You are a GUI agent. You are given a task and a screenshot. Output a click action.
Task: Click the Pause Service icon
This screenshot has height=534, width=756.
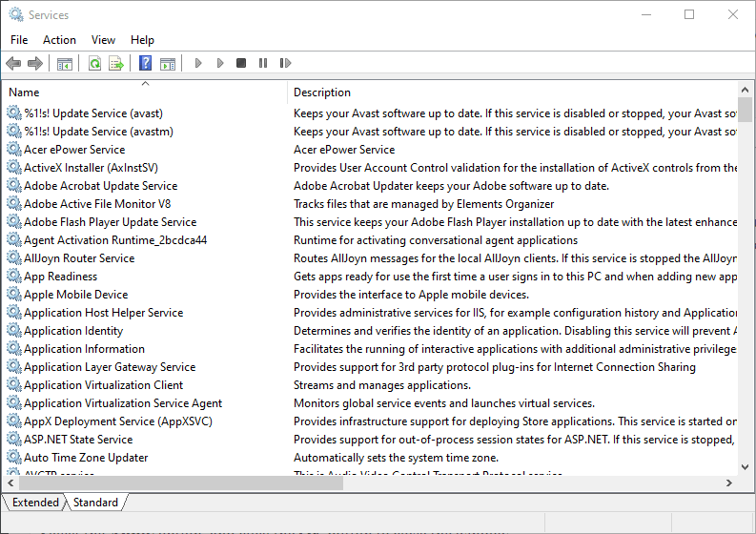pos(263,63)
